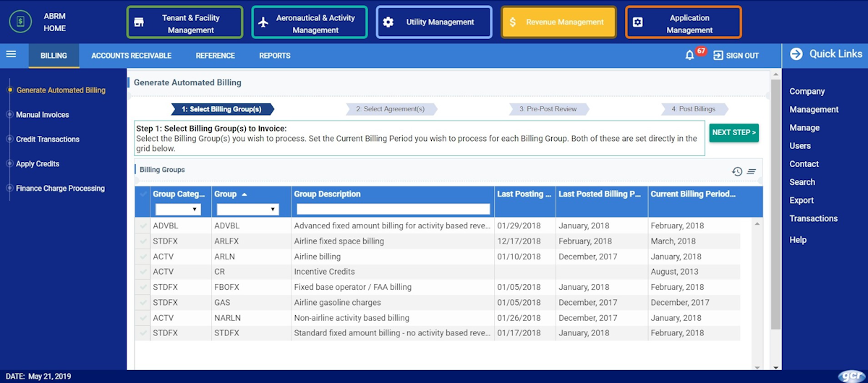This screenshot has width=868, height=383.
Task: Open Manual Invoices in sidebar
Action: [43, 115]
